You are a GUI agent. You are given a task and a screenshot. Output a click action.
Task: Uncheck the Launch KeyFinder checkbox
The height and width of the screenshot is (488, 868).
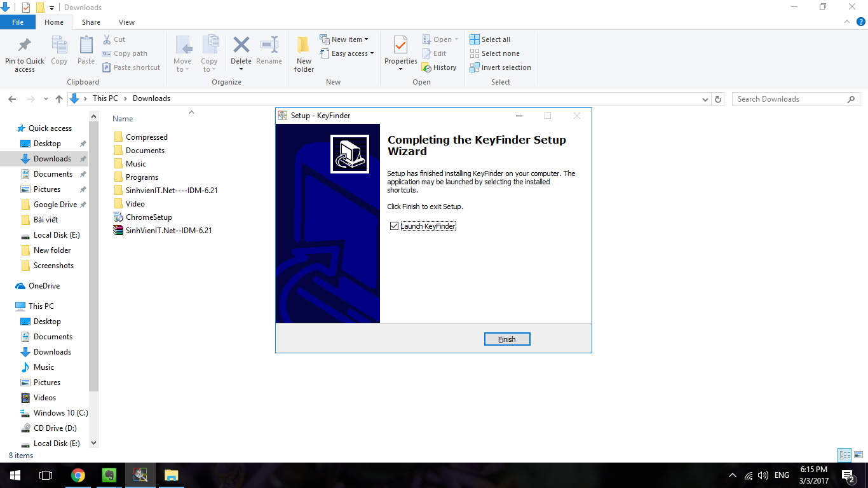click(x=395, y=226)
